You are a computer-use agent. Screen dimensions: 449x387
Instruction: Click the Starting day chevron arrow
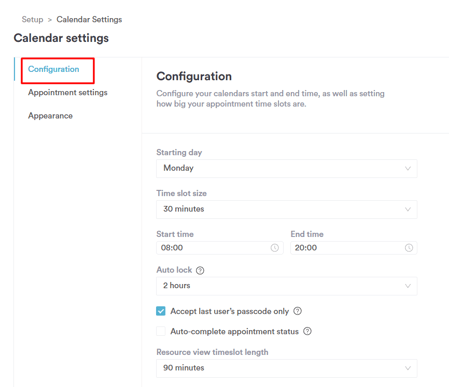click(408, 168)
